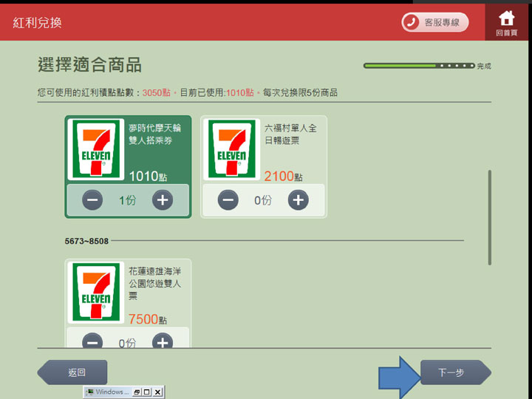The image size is (532, 399).
Task: Proceed with the 下一步 button
Action: tap(456, 372)
